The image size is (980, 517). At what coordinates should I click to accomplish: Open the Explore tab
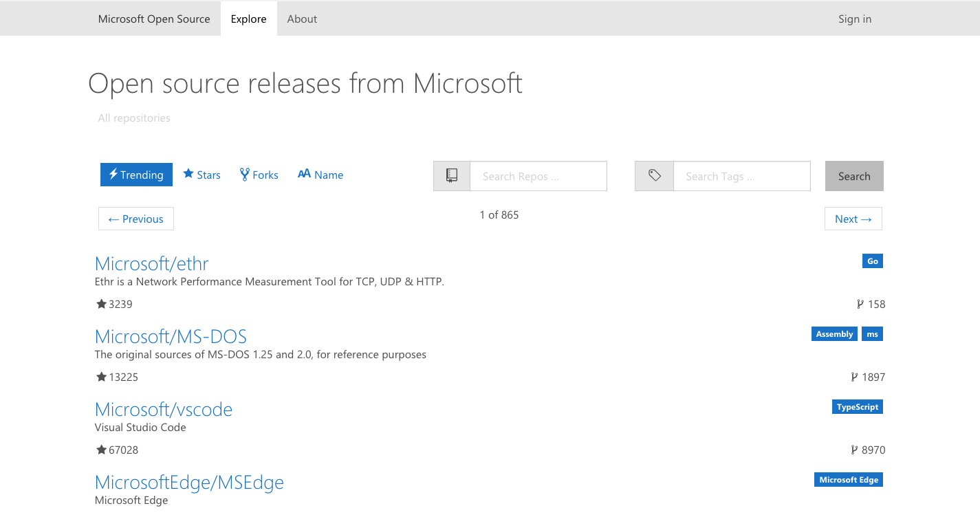[248, 19]
